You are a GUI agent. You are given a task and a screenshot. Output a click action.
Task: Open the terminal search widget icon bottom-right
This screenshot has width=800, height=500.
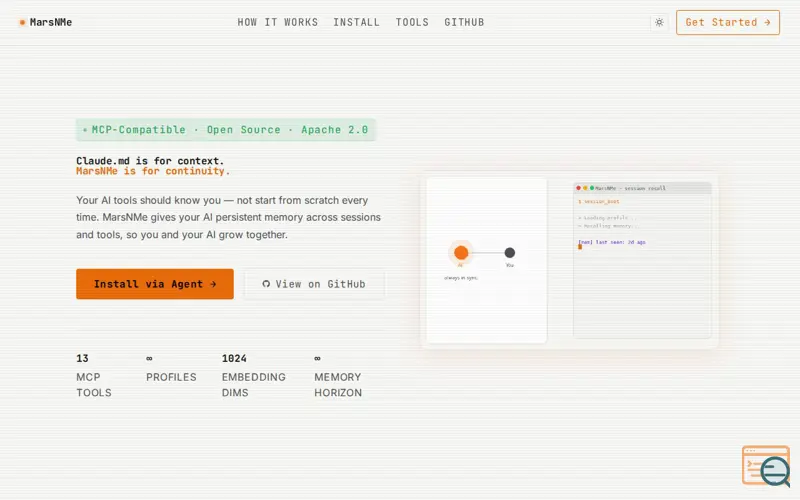tap(766, 466)
